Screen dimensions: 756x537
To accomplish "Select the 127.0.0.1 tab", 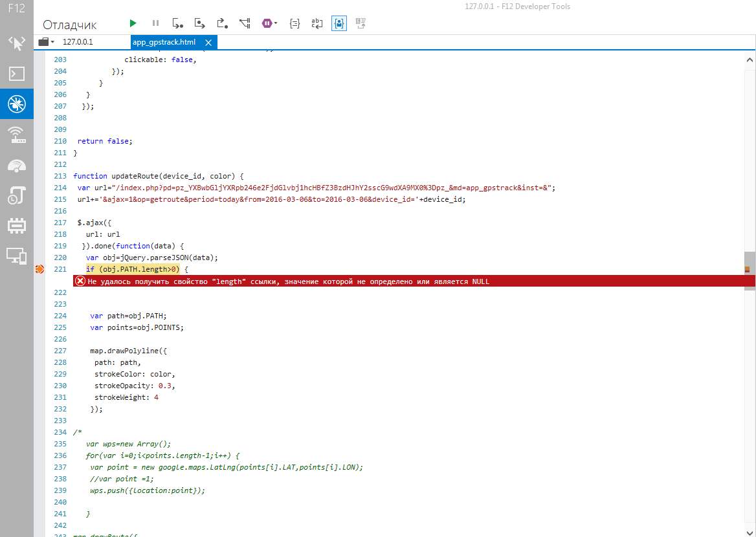I will pyautogui.click(x=78, y=42).
